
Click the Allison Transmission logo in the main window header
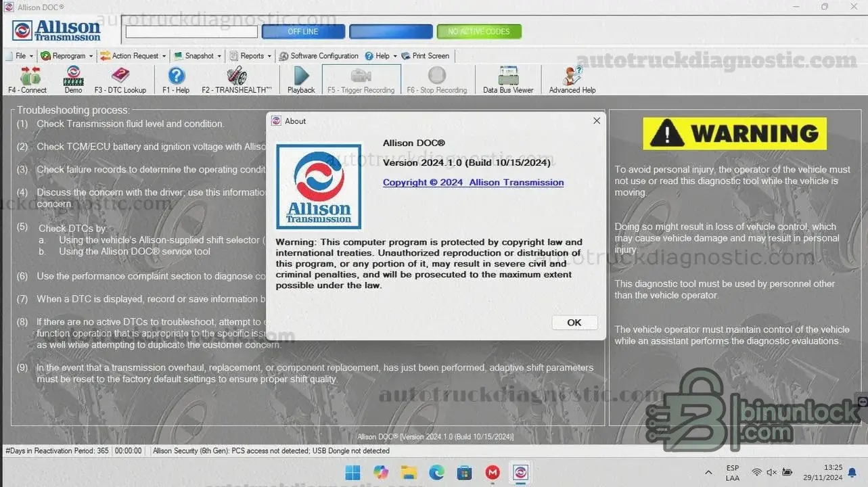(x=57, y=31)
